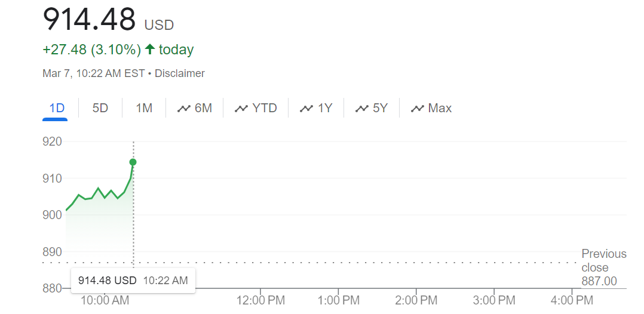
Task: Click the green up arrow icon
Action: [x=149, y=50]
